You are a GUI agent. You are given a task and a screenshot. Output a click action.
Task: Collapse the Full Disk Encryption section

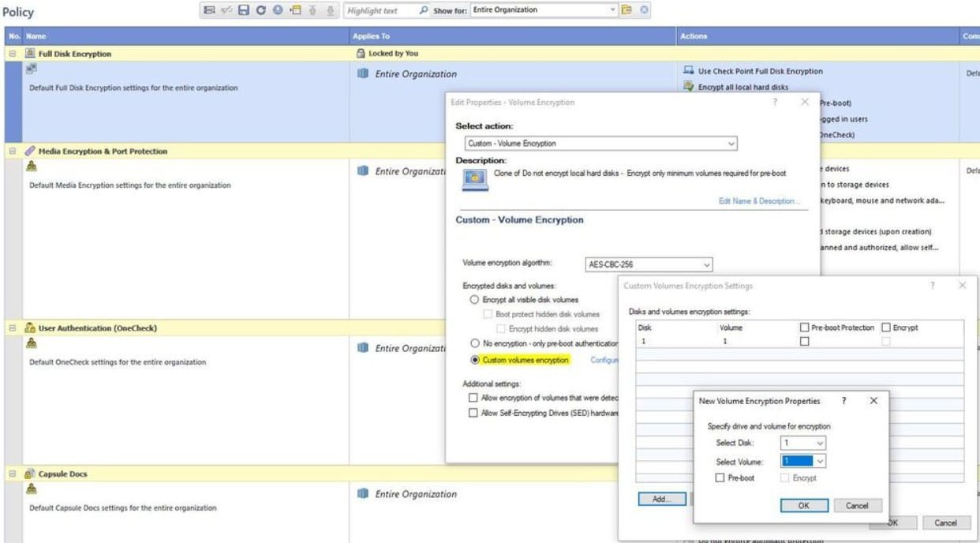[13, 54]
